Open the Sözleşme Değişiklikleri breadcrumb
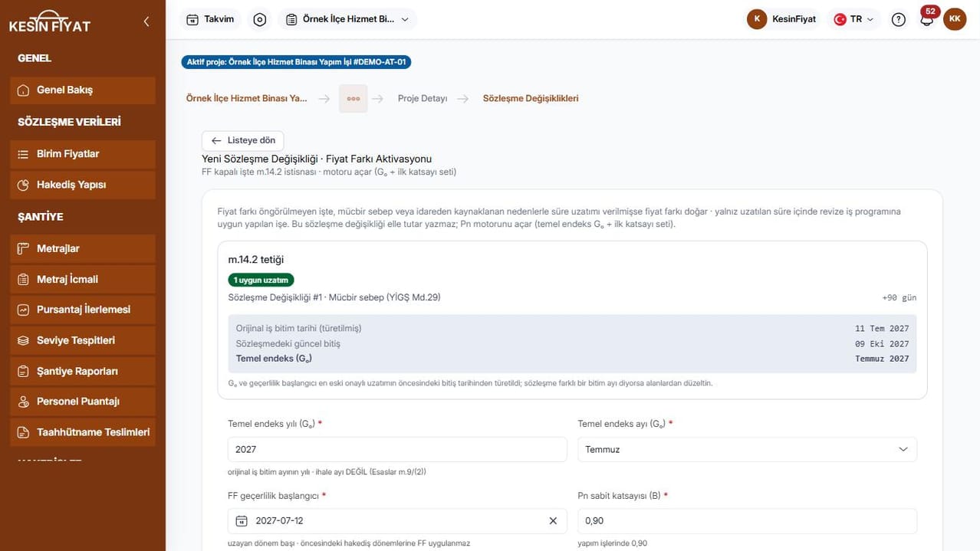980x551 pixels. 531,99
